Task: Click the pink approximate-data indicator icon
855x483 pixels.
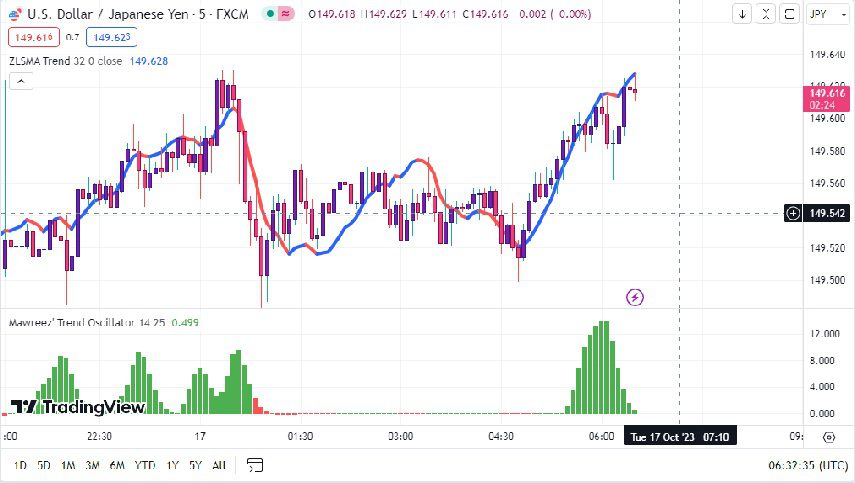Action: click(285, 14)
